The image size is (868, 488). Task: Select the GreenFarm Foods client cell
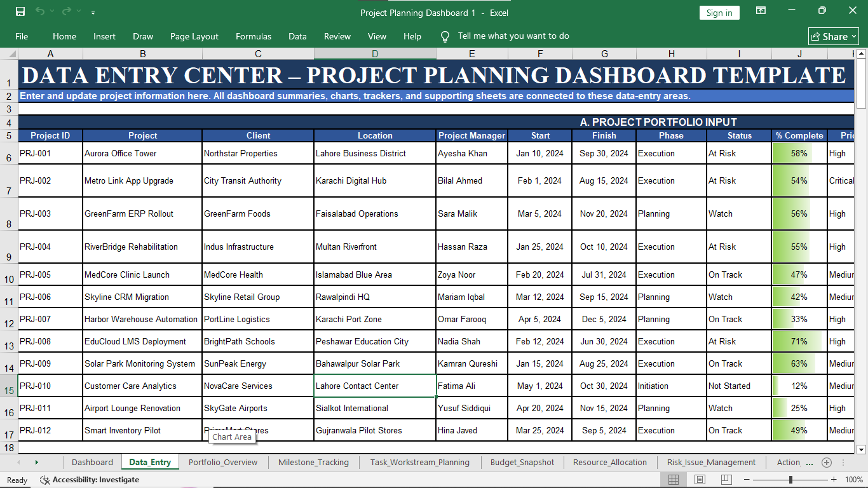coord(258,213)
